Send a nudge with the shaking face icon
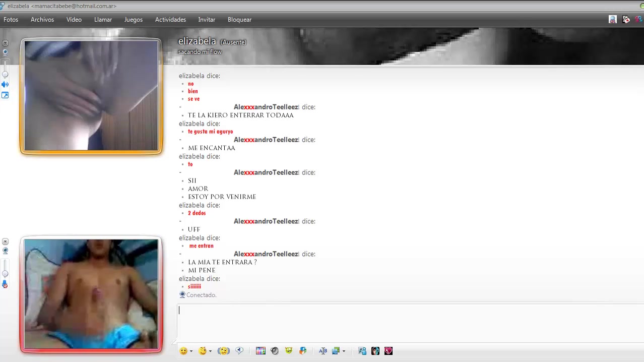644x362 pixels. [x=223, y=351]
